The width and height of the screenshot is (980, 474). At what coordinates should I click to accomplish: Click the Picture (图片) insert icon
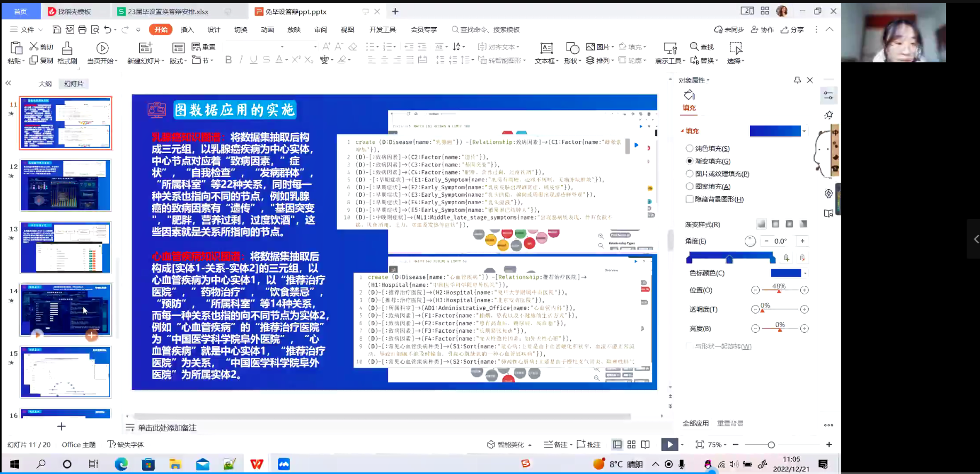pyautogui.click(x=591, y=47)
